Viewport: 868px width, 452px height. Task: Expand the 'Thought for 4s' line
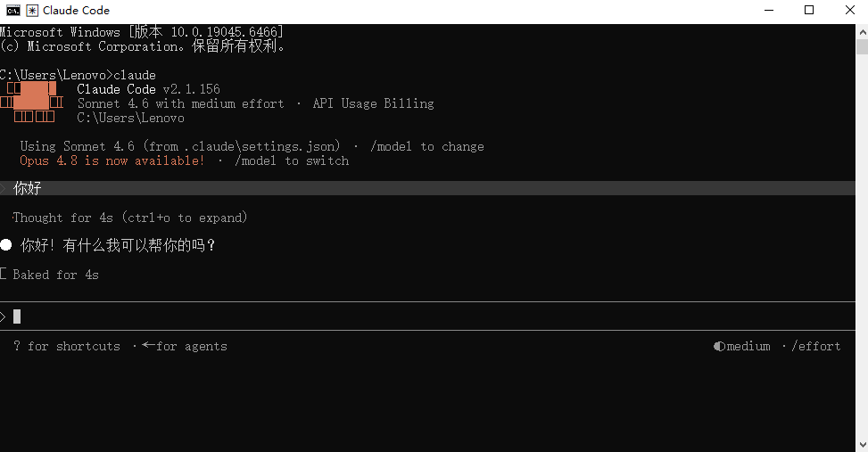coord(129,218)
